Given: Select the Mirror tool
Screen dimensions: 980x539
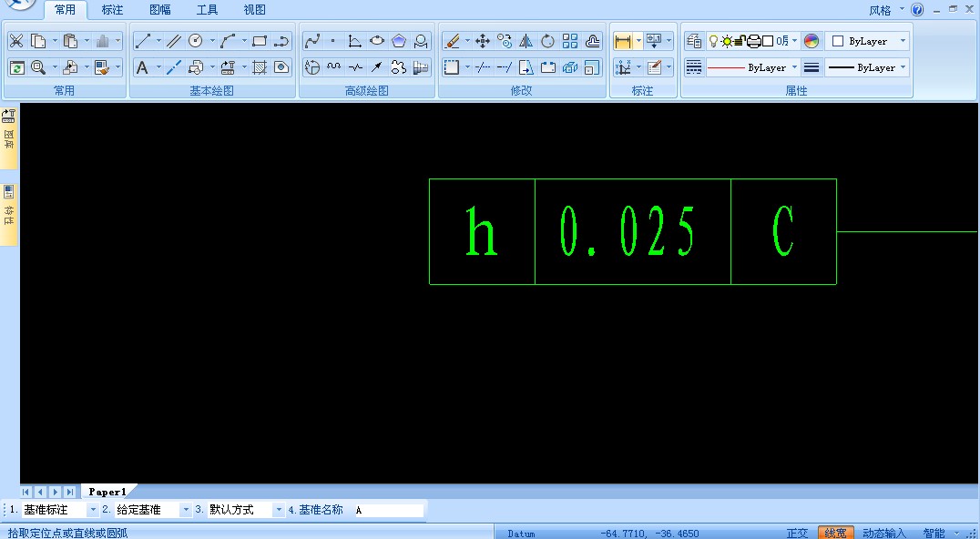Looking at the screenshot, I should click(526, 41).
